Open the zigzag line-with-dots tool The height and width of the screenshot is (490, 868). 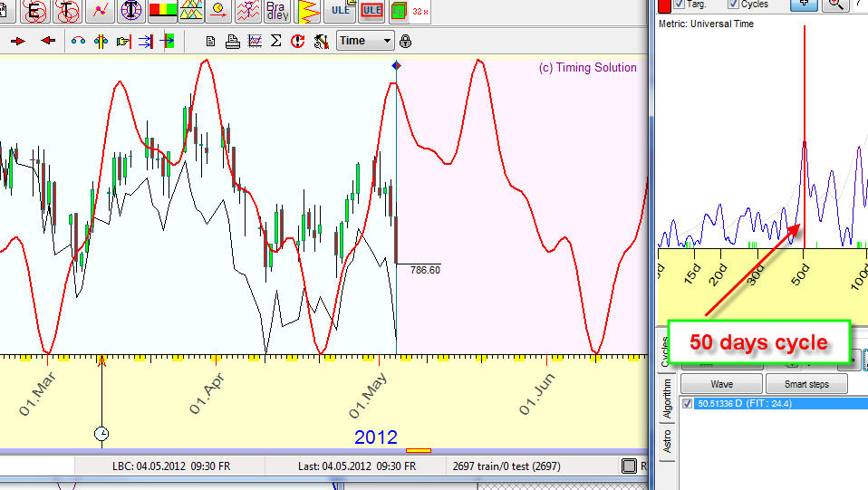point(100,11)
